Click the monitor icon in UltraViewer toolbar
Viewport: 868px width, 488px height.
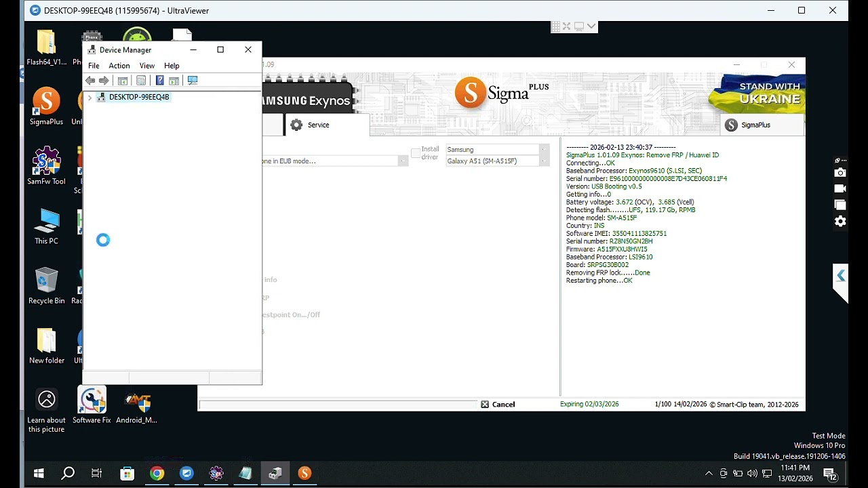pyautogui.click(x=579, y=26)
